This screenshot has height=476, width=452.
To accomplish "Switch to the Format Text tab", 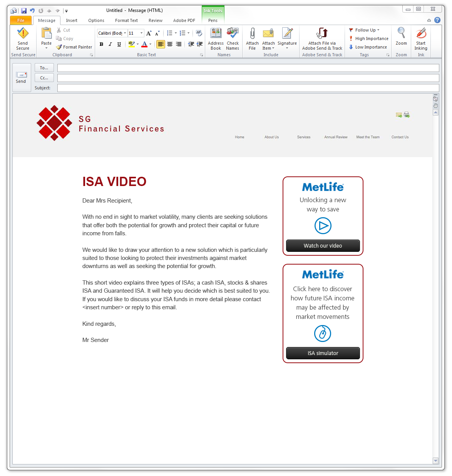I will (126, 20).
